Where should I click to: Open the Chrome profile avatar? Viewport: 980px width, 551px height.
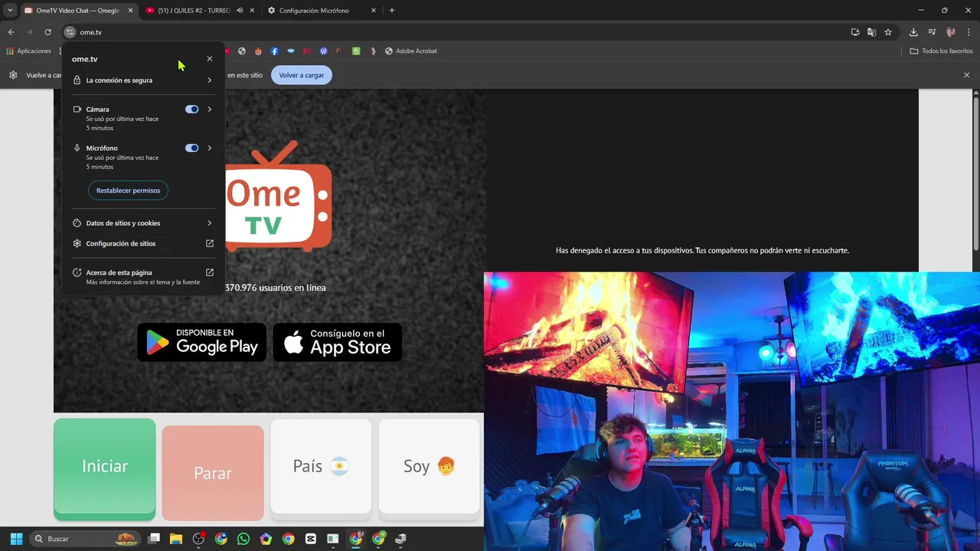[x=951, y=32]
